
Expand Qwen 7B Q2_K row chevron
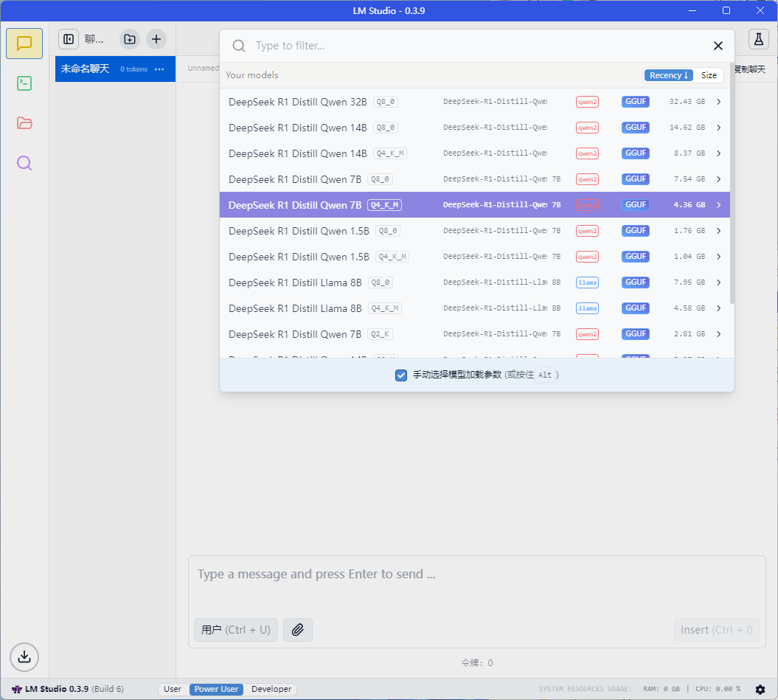coord(718,334)
